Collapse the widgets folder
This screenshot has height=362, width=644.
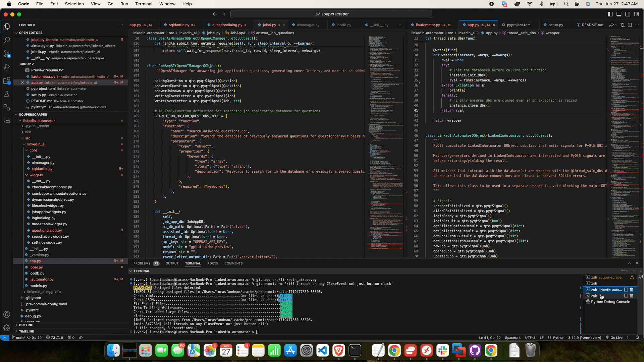(x=36, y=175)
